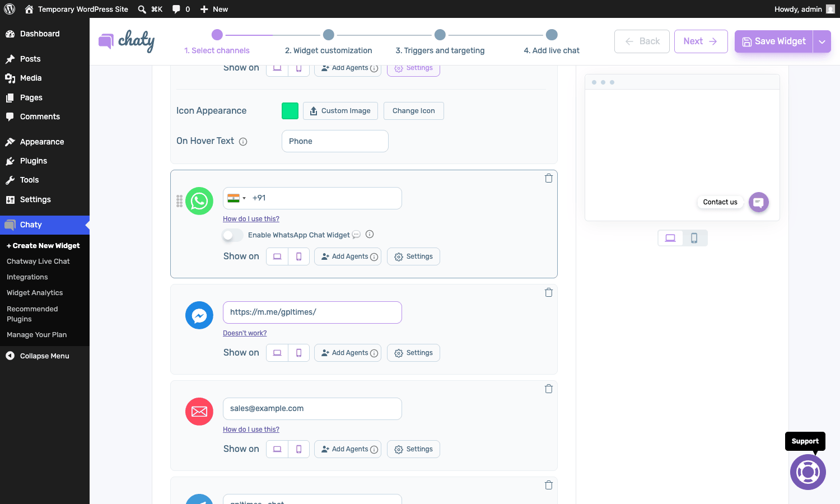Open the India country code dropdown
Viewport: 840px width, 504px height.
click(x=237, y=198)
